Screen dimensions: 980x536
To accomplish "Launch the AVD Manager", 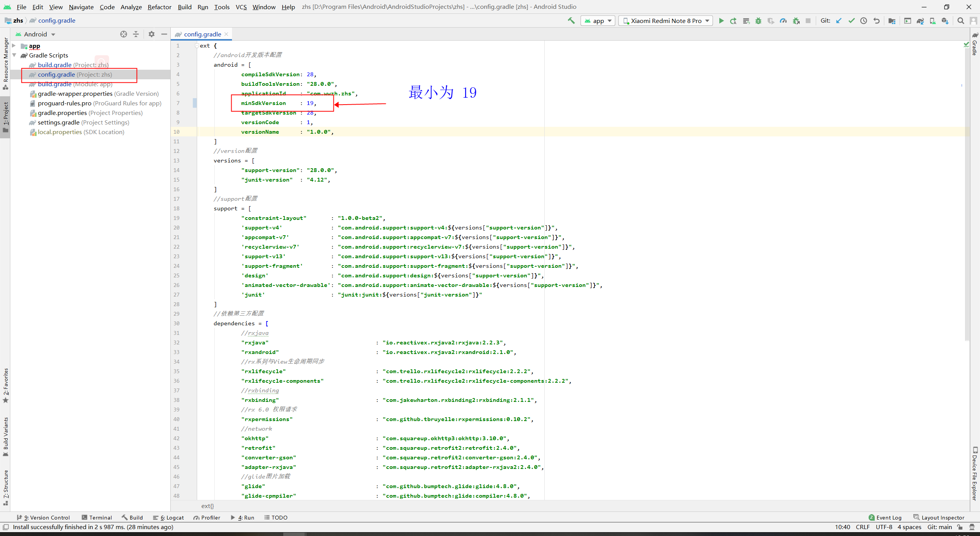I will tap(908, 21).
